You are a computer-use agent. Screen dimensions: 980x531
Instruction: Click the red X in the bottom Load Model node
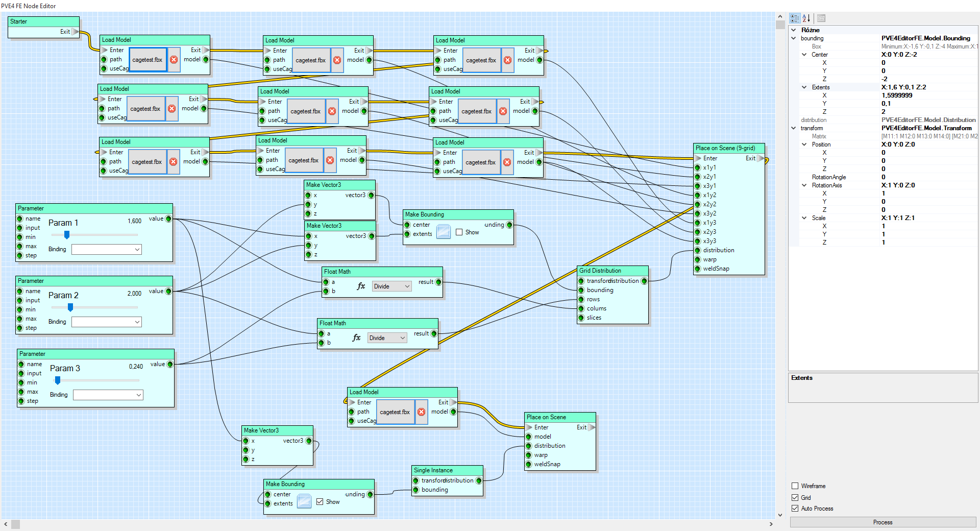pyautogui.click(x=422, y=412)
